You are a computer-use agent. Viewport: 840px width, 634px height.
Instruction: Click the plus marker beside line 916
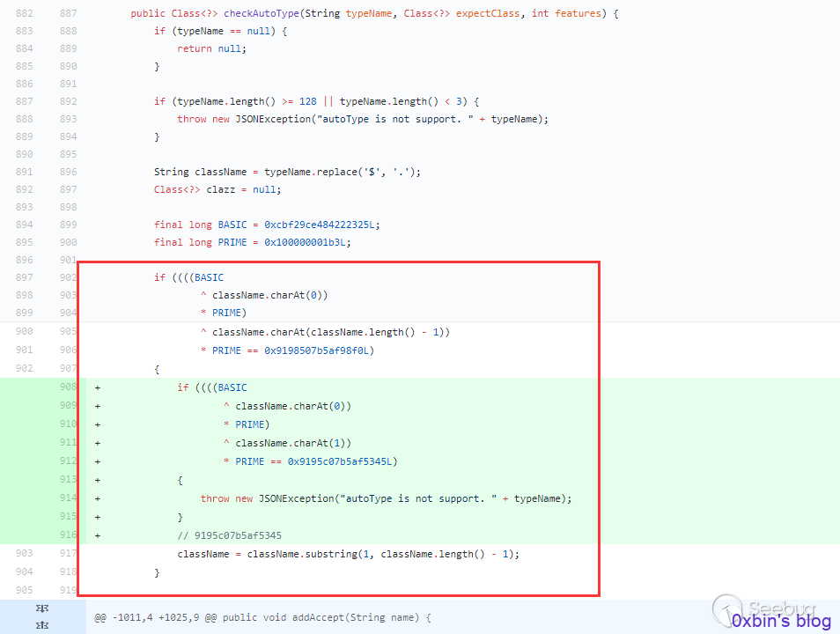[x=98, y=535]
